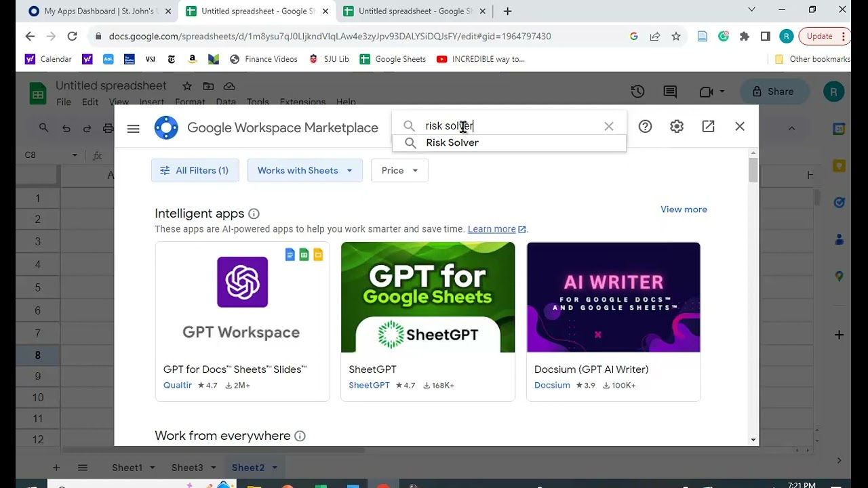Open the SheetGPT app banner image
The image size is (868, 488).
tap(428, 298)
